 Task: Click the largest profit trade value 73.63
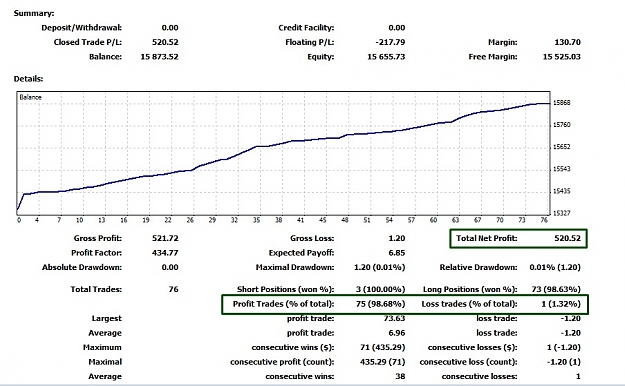click(394, 318)
